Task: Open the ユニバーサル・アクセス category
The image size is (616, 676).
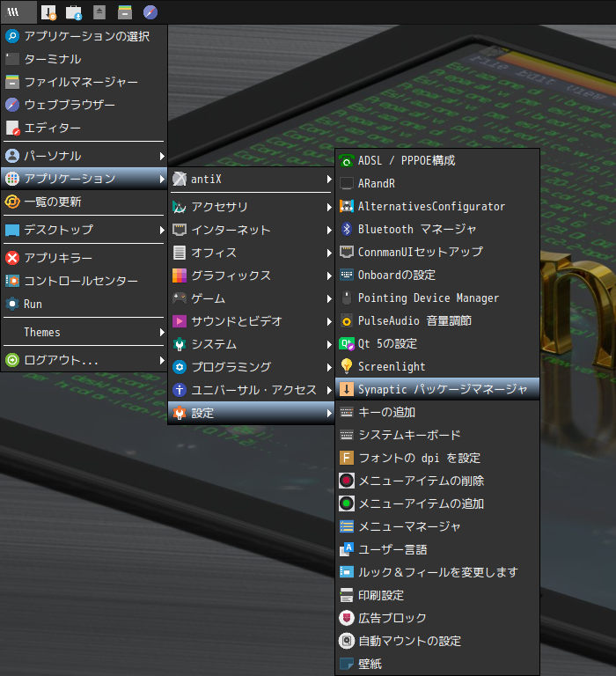Action: click(x=252, y=390)
